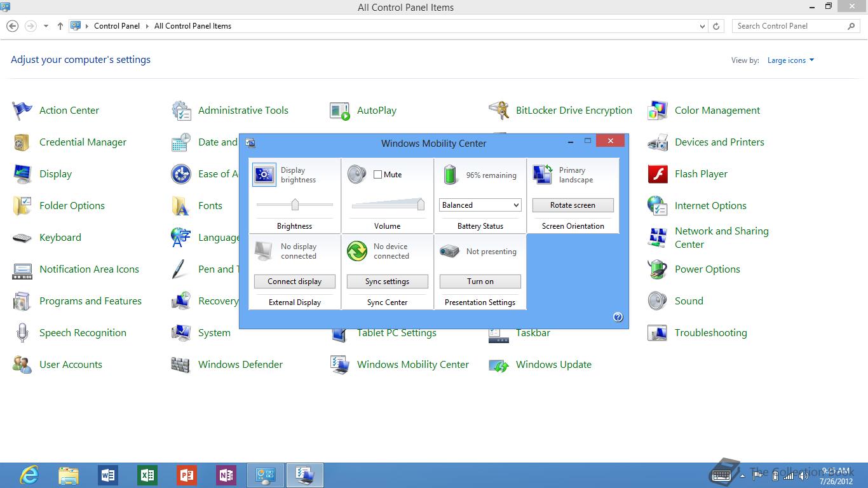Click the display brightness icon in Mobility Center

pos(264,175)
